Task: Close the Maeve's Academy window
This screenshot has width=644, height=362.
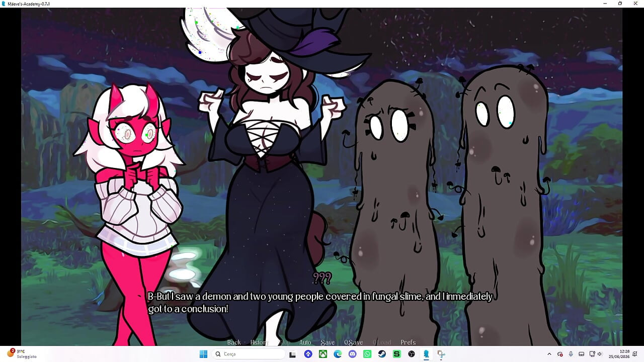Action: coord(635,4)
